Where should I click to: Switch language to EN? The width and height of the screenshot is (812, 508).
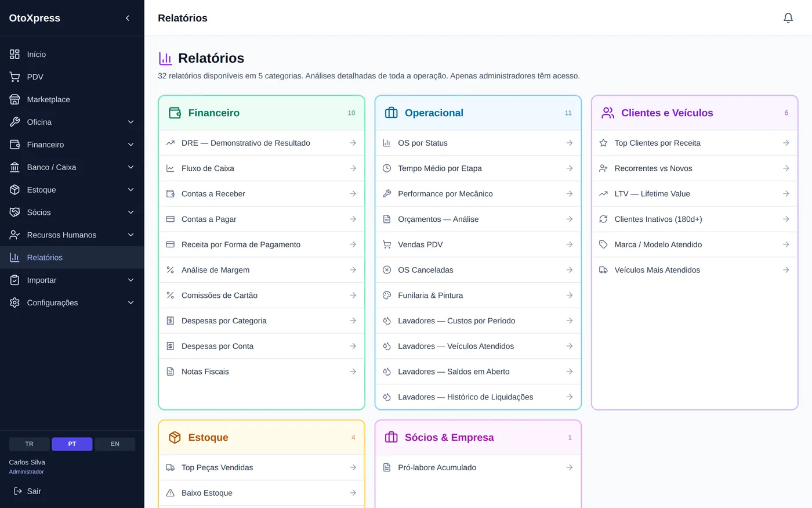(115, 444)
